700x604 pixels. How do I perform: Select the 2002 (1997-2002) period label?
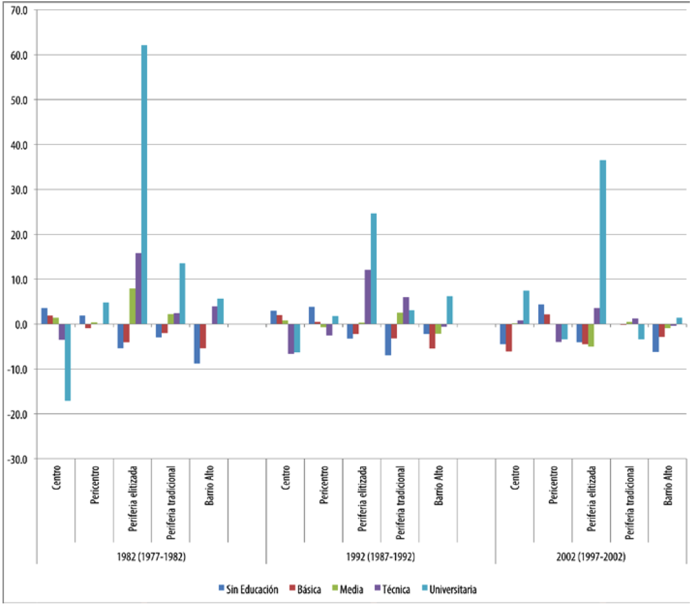[x=609, y=557]
